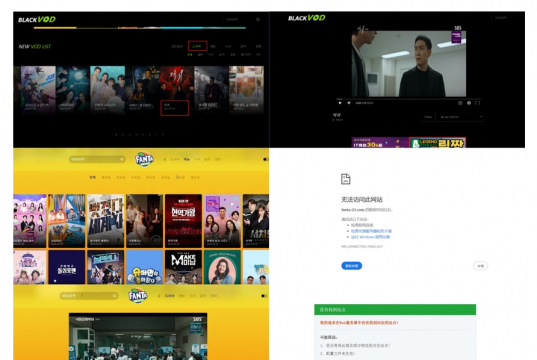Expand the episode dropdown below the Black VOD player
The width and height of the screenshot is (537, 360).
(461, 117)
